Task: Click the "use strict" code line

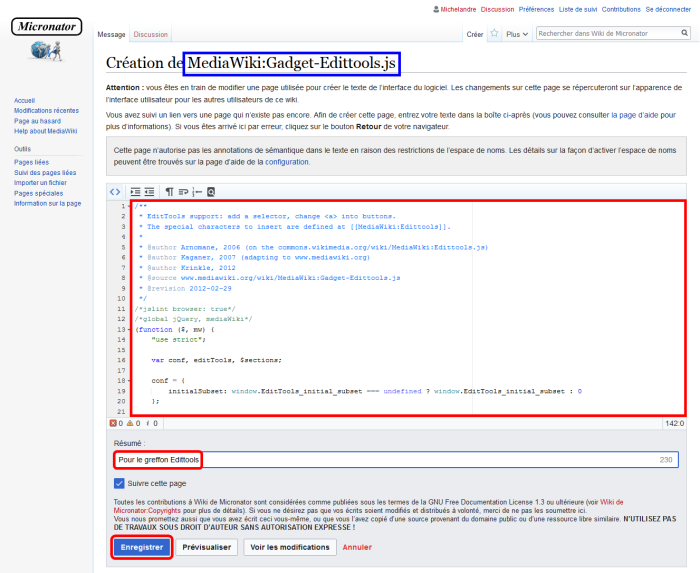Action: click(179, 340)
